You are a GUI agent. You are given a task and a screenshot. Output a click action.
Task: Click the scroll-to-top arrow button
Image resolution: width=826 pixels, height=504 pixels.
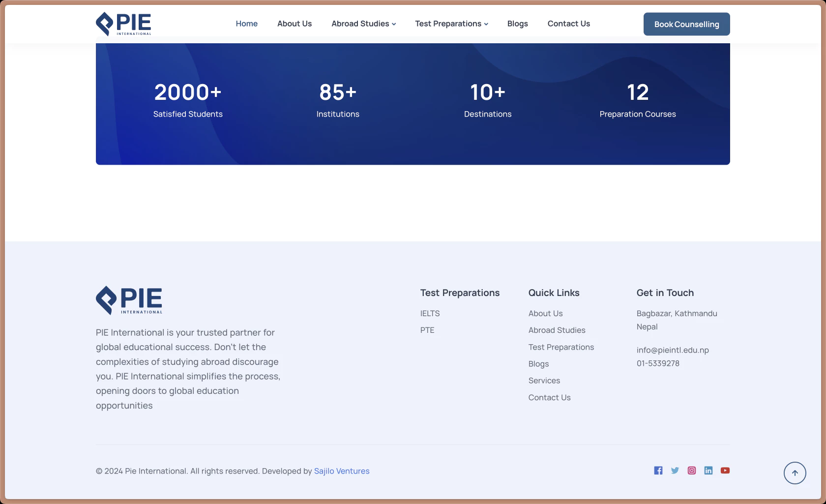click(x=795, y=473)
